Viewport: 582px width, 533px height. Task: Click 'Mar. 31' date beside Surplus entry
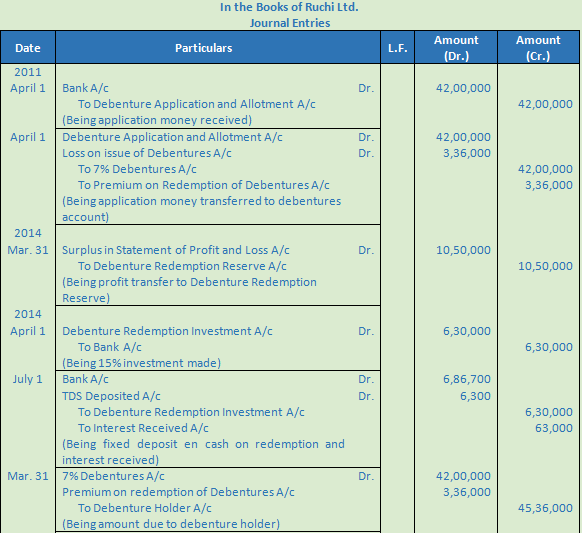point(28,250)
